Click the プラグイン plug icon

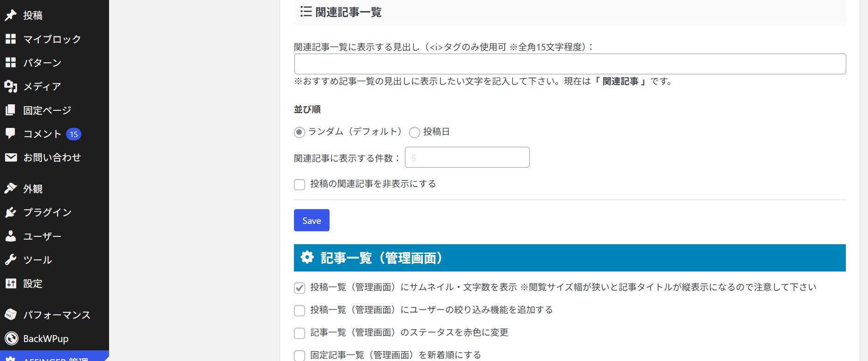[11, 212]
